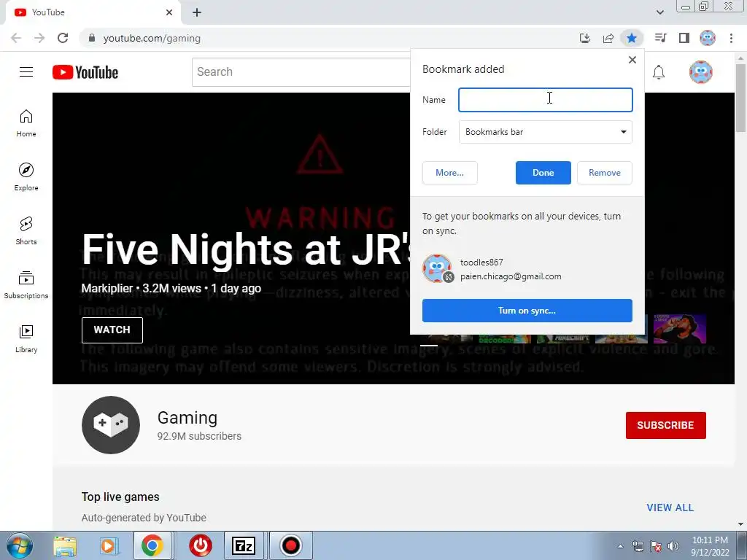
Task: Open Windows Explorer from taskbar
Action: click(65, 546)
